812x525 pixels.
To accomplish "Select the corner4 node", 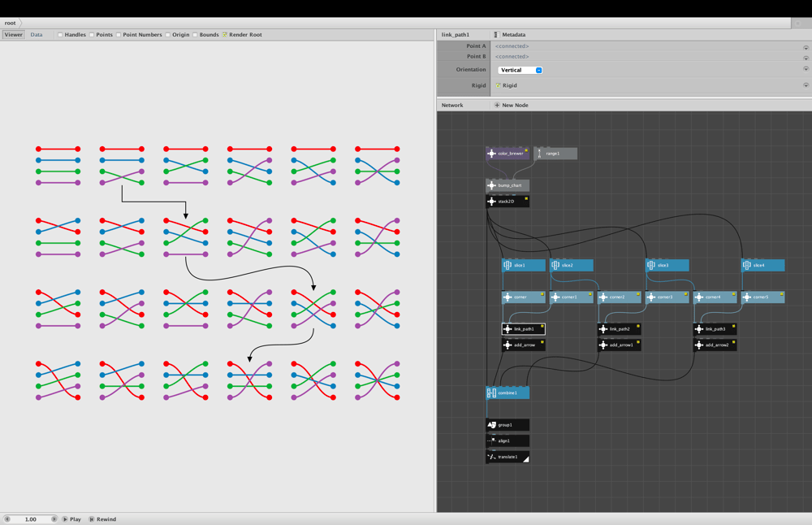I will 715,297.
